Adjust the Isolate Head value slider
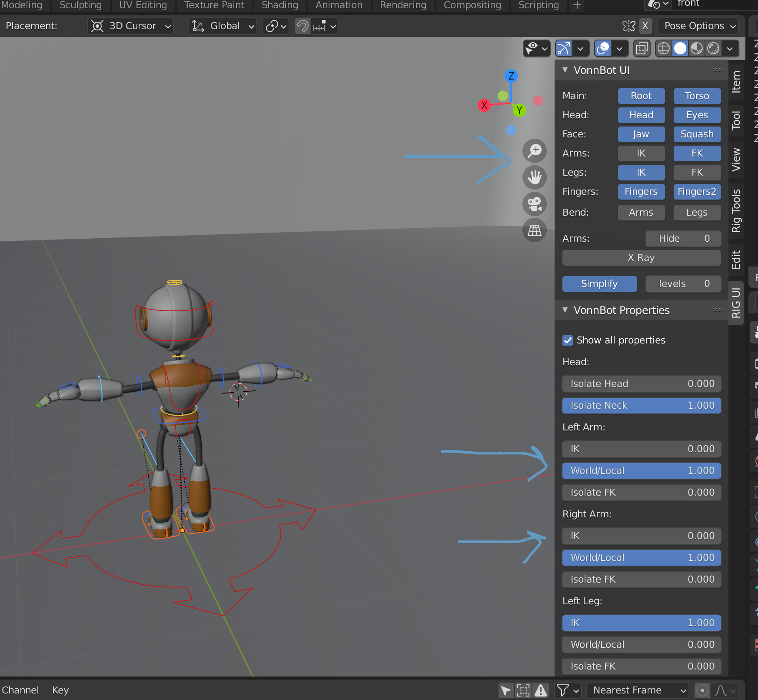 click(x=642, y=383)
